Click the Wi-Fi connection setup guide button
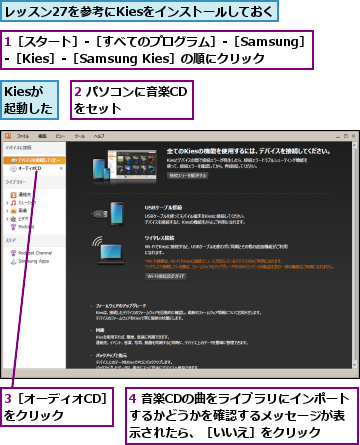Viewport: 360px width, 445px height. (x=166, y=276)
